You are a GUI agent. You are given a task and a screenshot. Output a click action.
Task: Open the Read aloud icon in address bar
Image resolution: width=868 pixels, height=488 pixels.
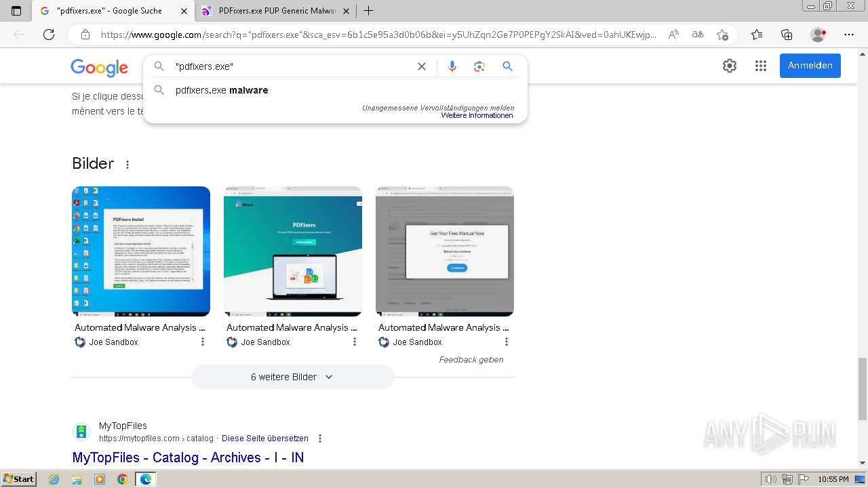[673, 35]
